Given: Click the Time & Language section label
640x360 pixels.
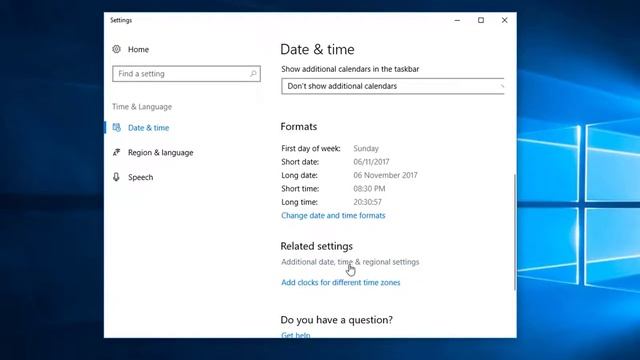Looking at the screenshot, I should point(142,107).
